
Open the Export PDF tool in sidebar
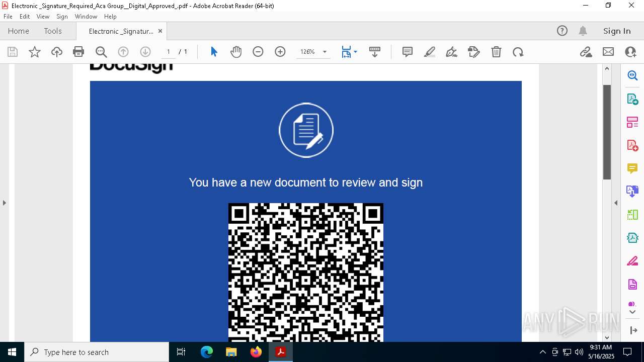[x=632, y=99]
